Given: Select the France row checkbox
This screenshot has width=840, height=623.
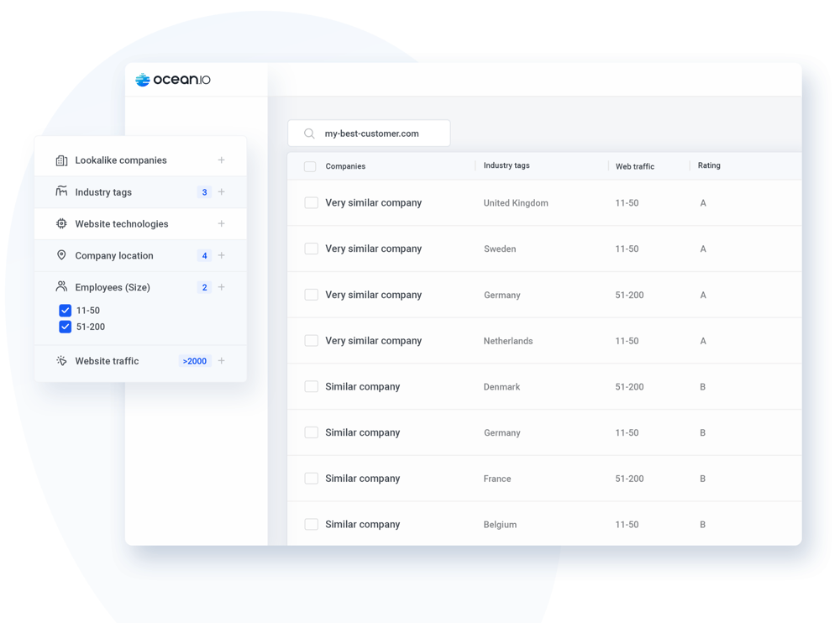Looking at the screenshot, I should [x=312, y=479].
